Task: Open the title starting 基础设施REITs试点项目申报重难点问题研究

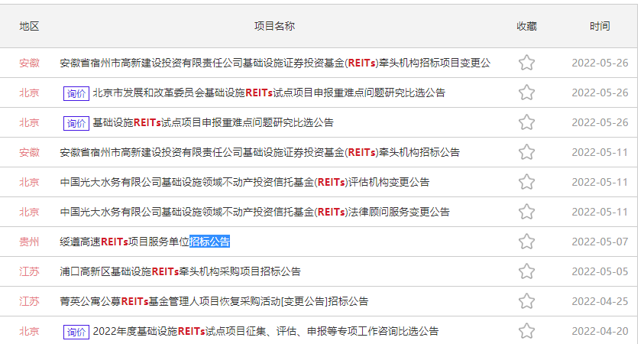Action: coord(213,122)
